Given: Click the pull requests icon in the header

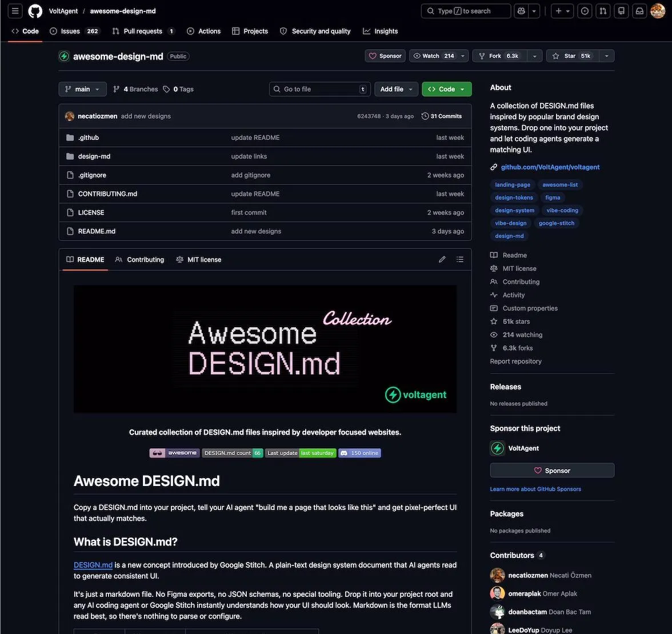Looking at the screenshot, I should pyautogui.click(x=603, y=10).
